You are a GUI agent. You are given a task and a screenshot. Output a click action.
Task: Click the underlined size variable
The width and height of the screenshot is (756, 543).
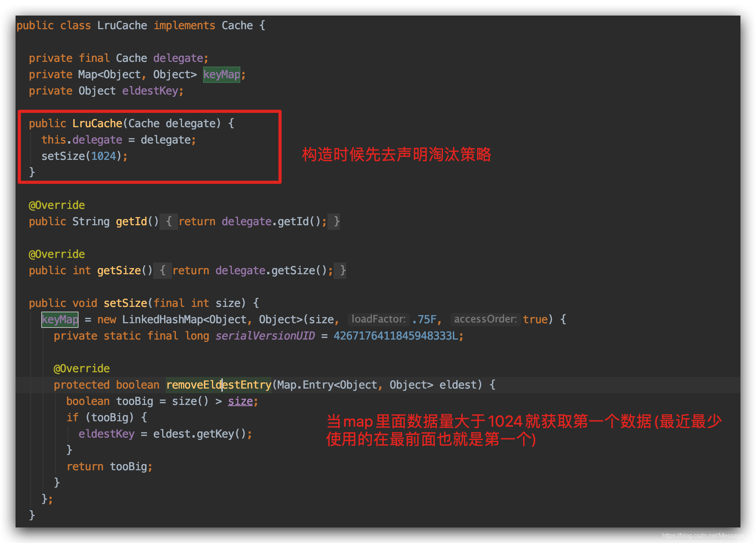pyautogui.click(x=240, y=401)
